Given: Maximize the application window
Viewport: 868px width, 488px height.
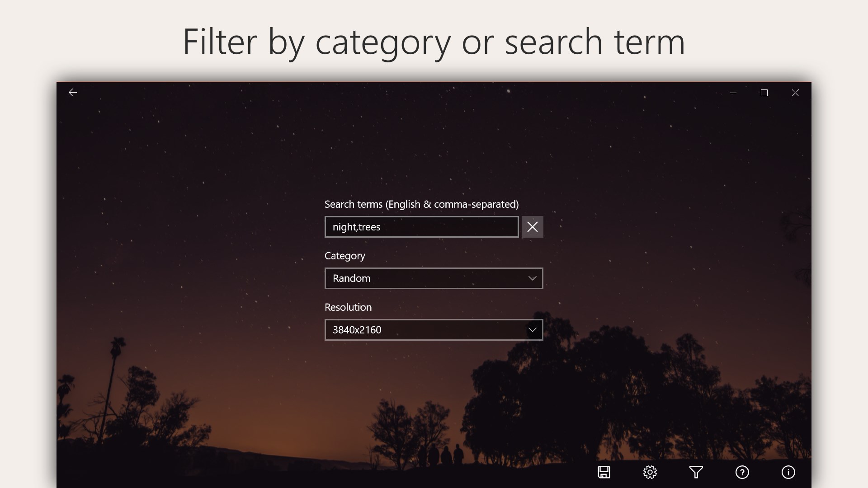Looking at the screenshot, I should pyautogui.click(x=764, y=93).
